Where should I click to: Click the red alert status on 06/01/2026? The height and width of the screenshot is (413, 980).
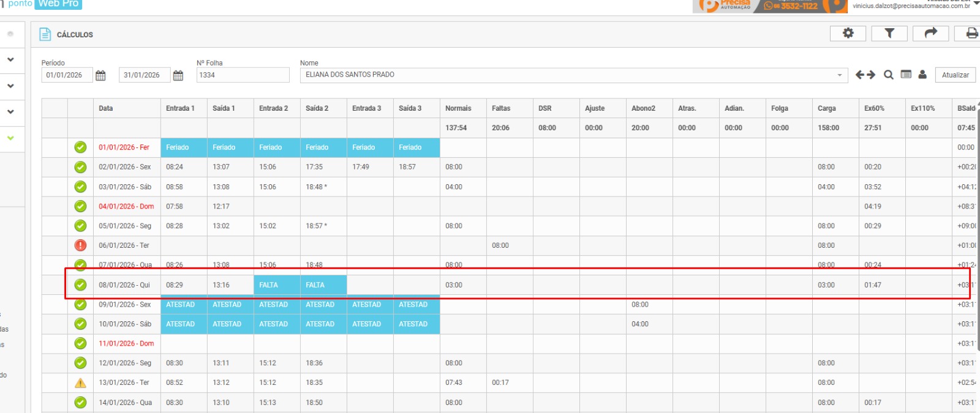[x=80, y=245]
